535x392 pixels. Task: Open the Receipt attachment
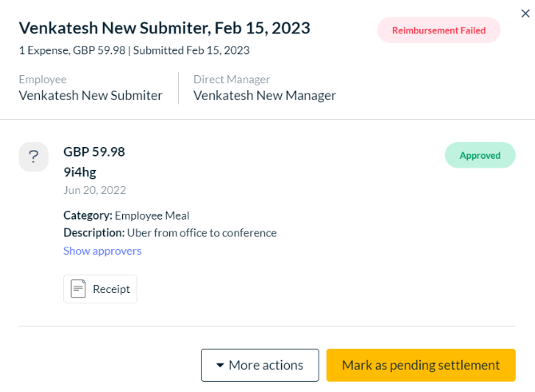pos(101,289)
